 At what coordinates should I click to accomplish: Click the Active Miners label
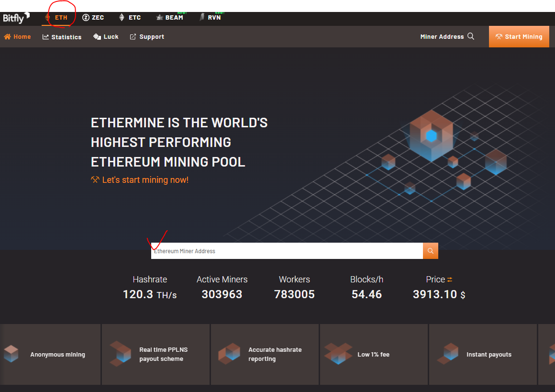pyautogui.click(x=222, y=280)
